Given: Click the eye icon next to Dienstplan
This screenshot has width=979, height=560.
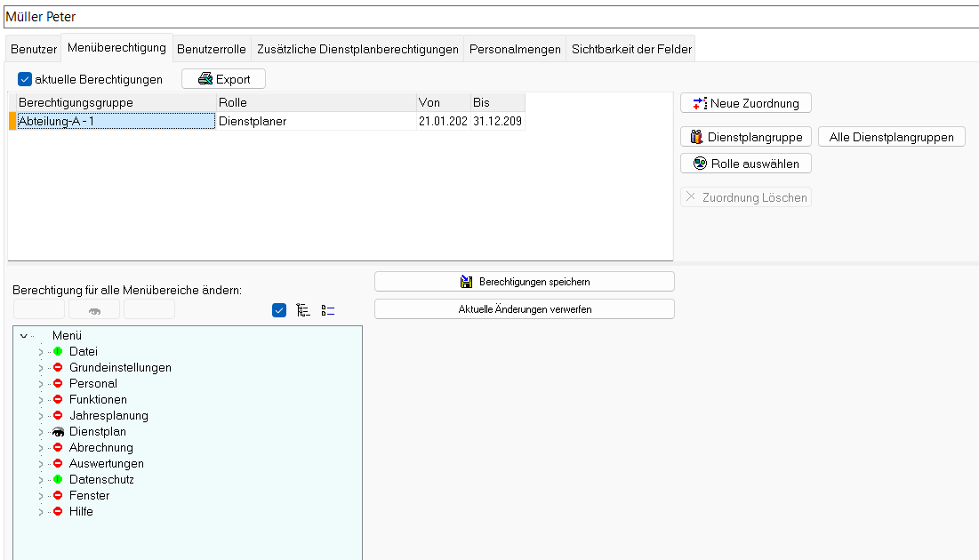Looking at the screenshot, I should pyautogui.click(x=58, y=432).
